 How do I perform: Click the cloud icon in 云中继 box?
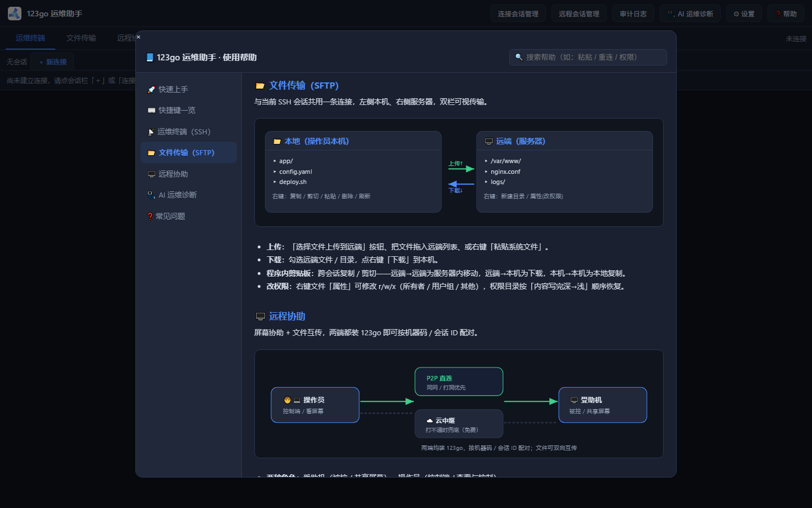(430, 421)
